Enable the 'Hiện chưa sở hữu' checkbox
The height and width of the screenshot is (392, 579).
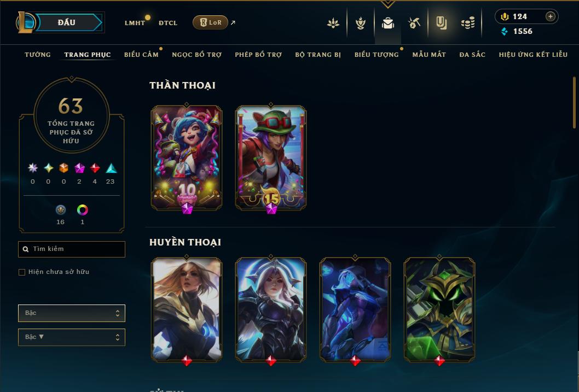[x=22, y=272]
